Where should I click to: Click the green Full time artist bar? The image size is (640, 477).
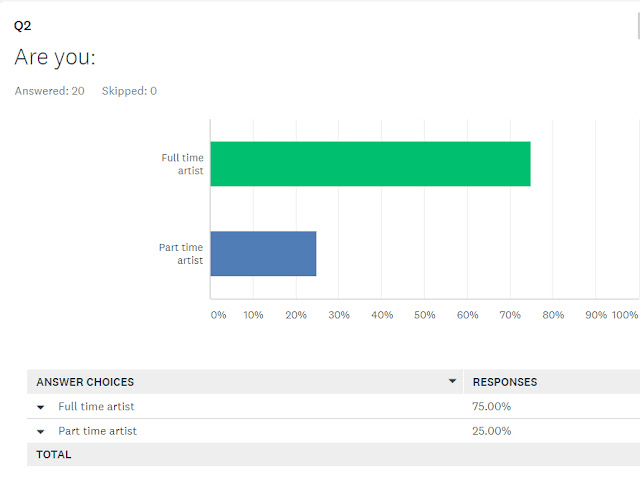point(371,164)
